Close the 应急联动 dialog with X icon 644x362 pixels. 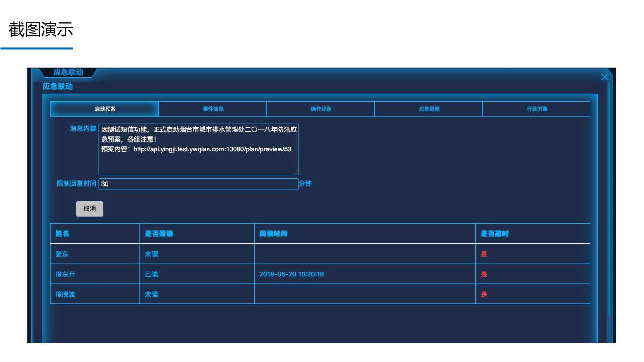tap(604, 77)
